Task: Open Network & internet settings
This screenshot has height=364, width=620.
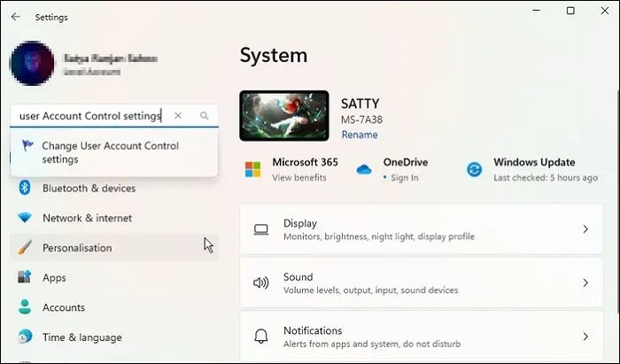Action: pyautogui.click(x=87, y=218)
